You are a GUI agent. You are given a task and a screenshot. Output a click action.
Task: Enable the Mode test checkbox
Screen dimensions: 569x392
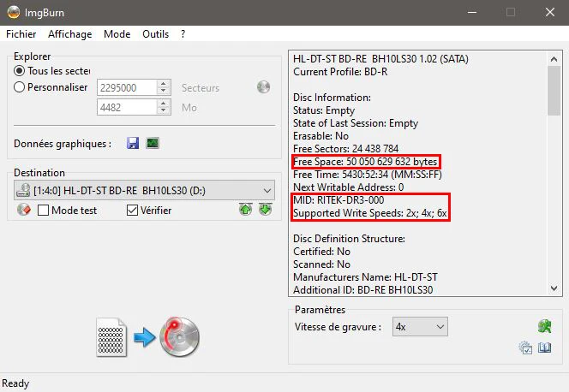tap(43, 211)
